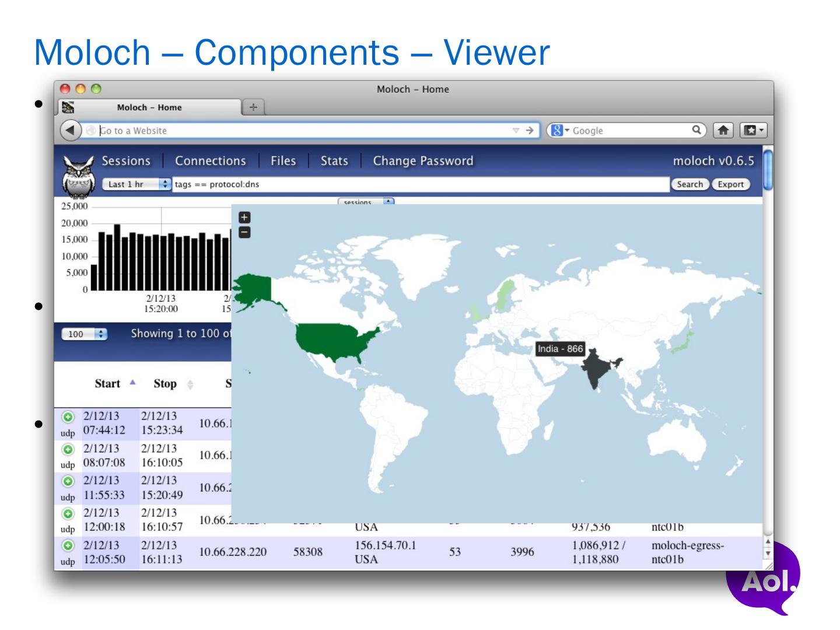The width and height of the screenshot is (840, 630).
Task: Open the Google search engine dropdown
Action: click(x=559, y=131)
